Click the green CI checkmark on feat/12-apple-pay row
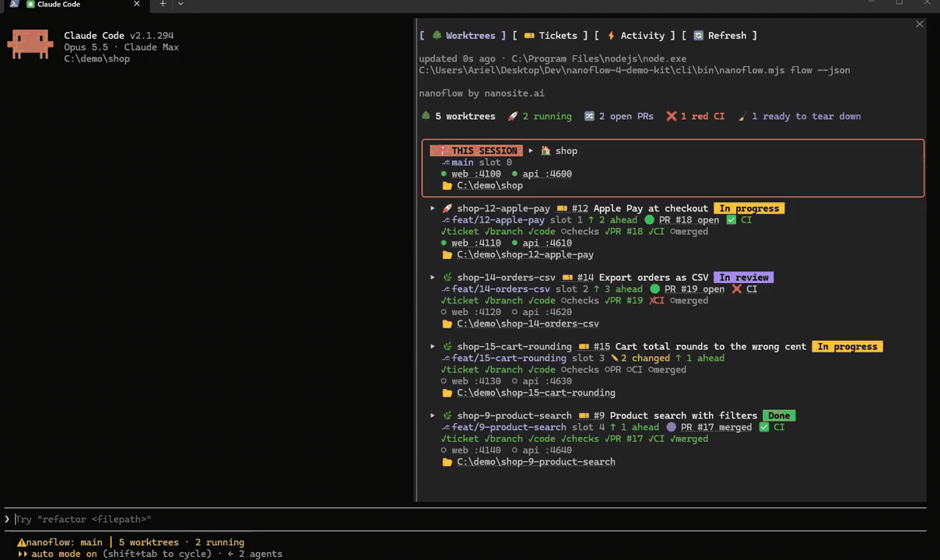This screenshot has height=560, width=940. click(x=731, y=220)
